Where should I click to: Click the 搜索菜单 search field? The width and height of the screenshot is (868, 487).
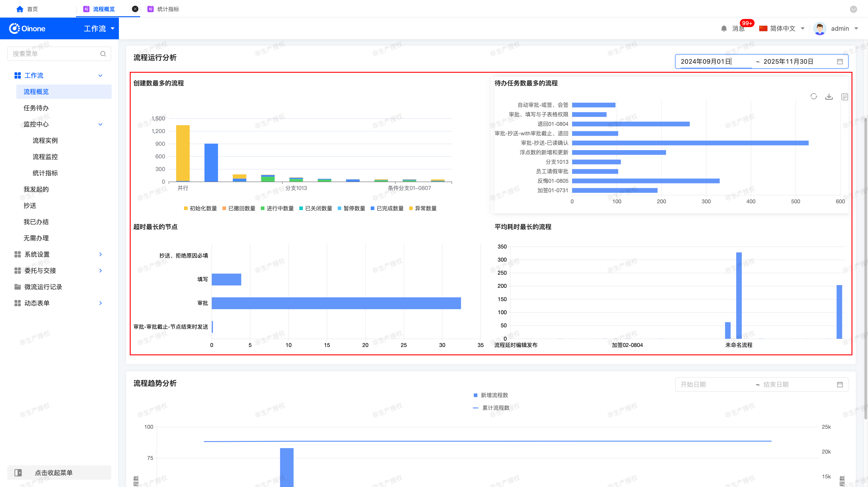[x=59, y=54]
